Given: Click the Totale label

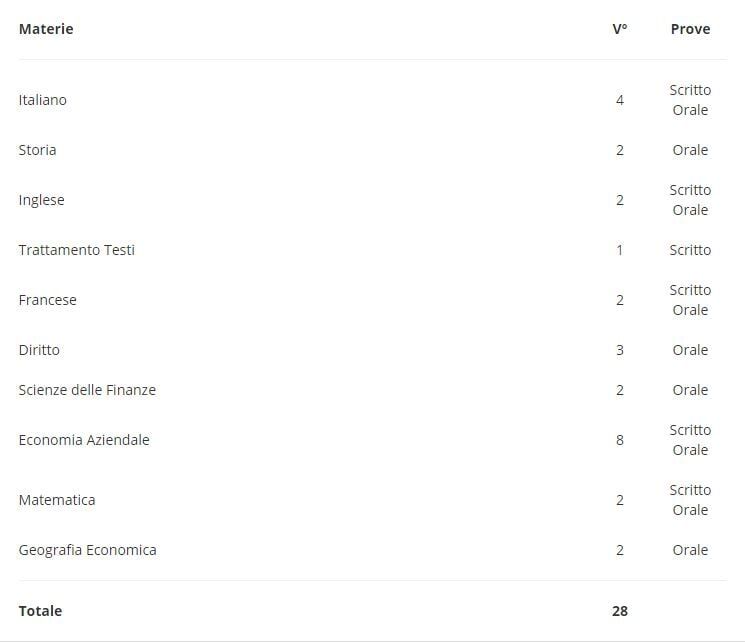Looking at the screenshot, I should (x=40, y=611).
